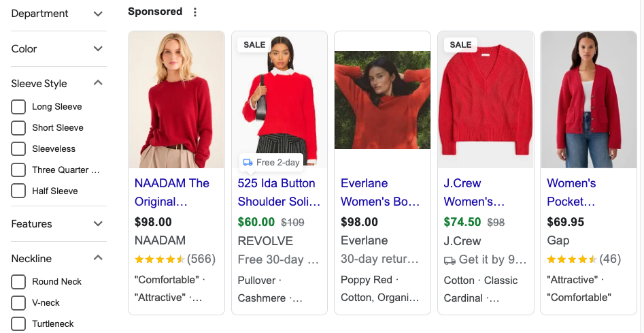Click NAADAM sweater star rating
Screen dimensions: 644x333
click(160, 259)
